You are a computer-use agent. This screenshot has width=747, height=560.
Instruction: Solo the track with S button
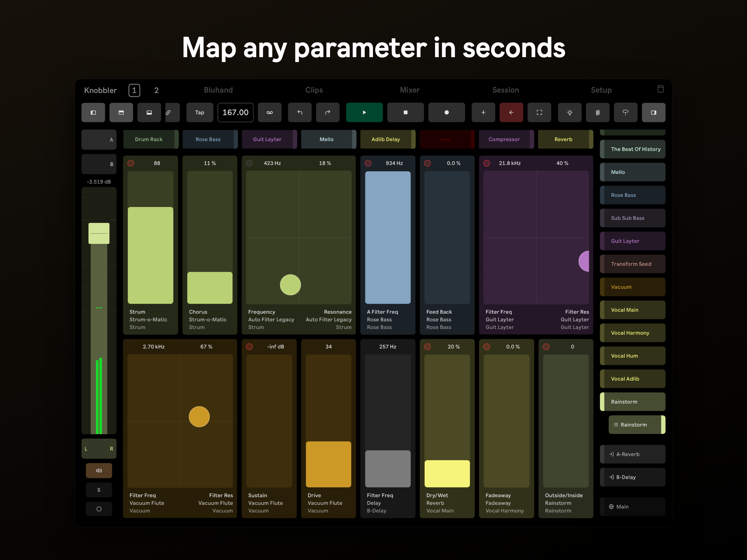point(99,490)
